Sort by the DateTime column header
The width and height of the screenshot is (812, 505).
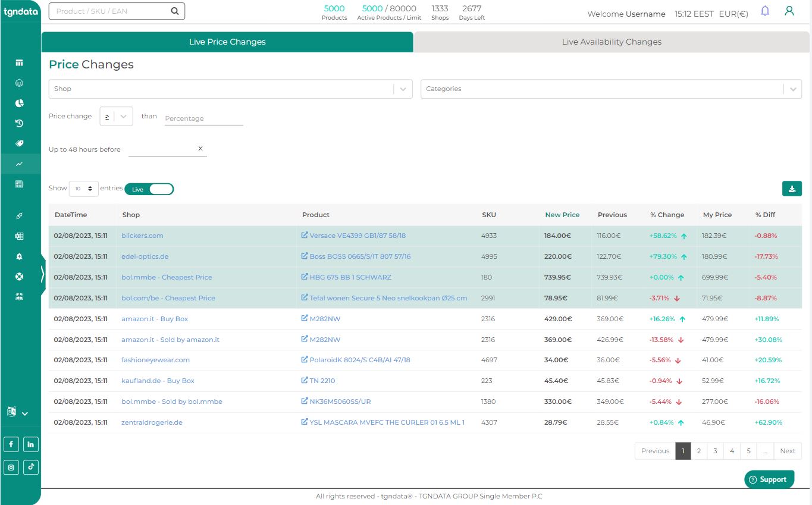click(71, 215)
